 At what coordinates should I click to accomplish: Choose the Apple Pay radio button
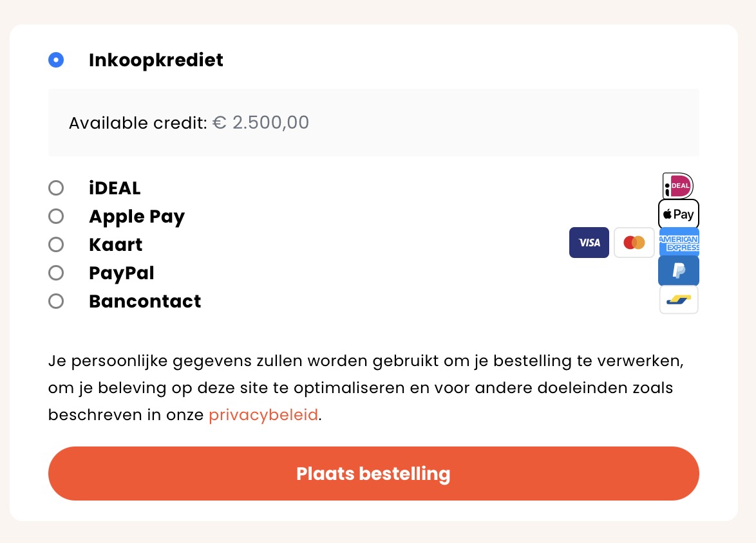click(x=56, y=216)
